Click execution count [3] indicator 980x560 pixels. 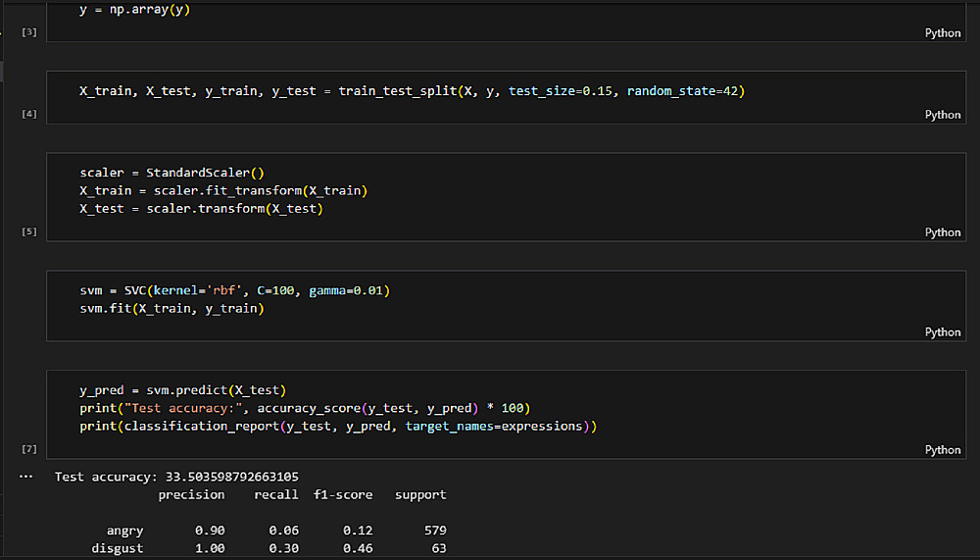pos(29,32)
